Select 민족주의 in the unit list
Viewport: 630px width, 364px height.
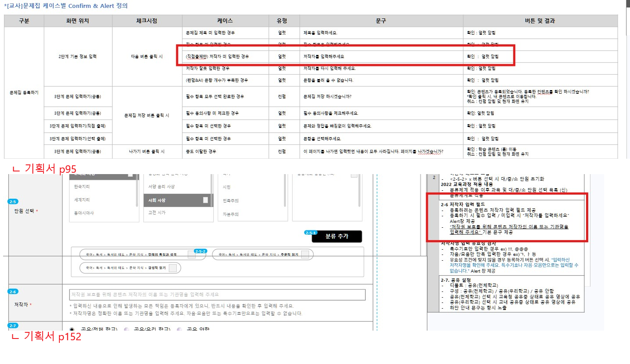230,200
